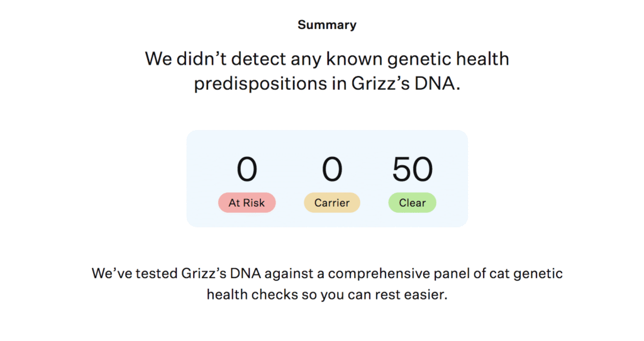The height and width of the screenshot is (341, 644).
Task: Click "genetic health" in the headline's first line
Action: click(x=448, y=60)
